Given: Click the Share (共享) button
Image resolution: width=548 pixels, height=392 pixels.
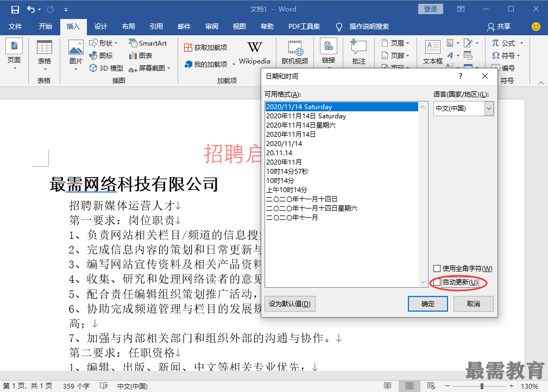Looking at the screenshot, I should pos(499,27).
